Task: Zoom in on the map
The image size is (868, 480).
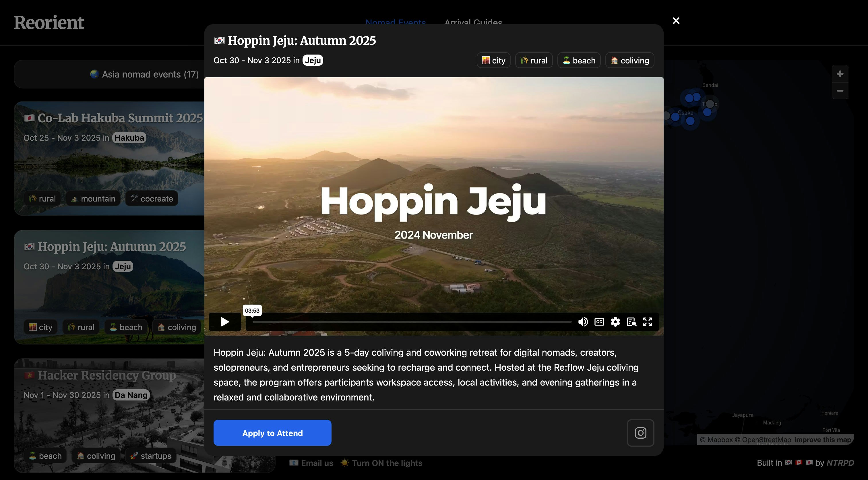Action: click(840, 74)
